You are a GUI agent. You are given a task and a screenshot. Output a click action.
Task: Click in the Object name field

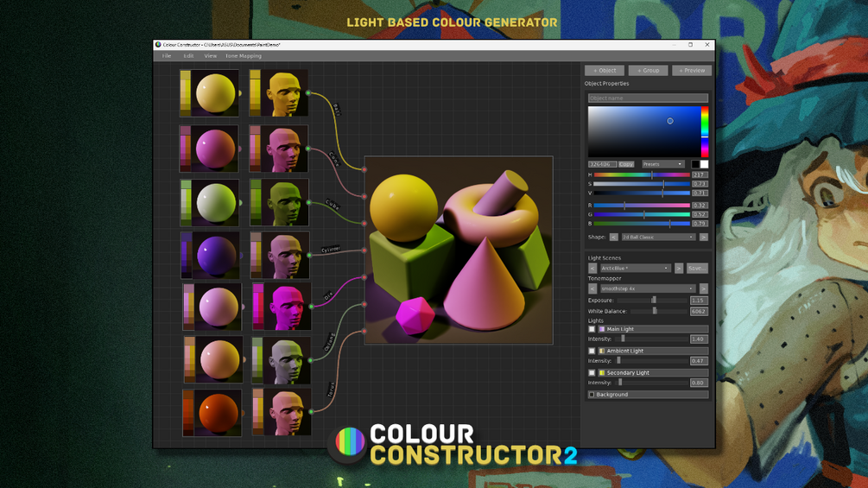(x=648, y=98)
